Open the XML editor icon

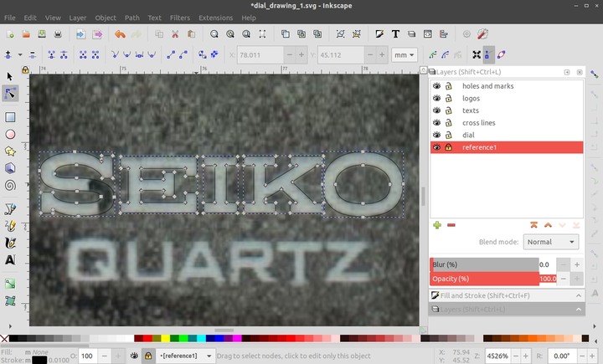428,34
